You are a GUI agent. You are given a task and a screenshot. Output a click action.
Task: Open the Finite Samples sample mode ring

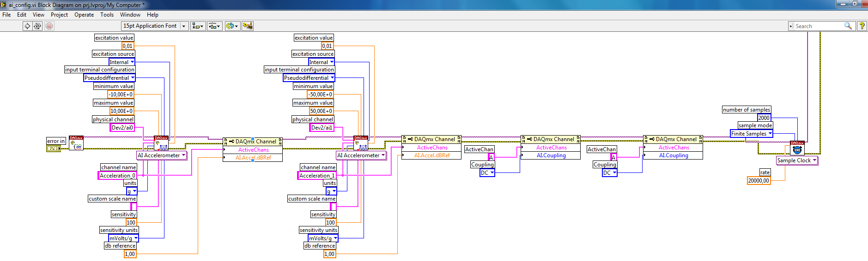752,134
